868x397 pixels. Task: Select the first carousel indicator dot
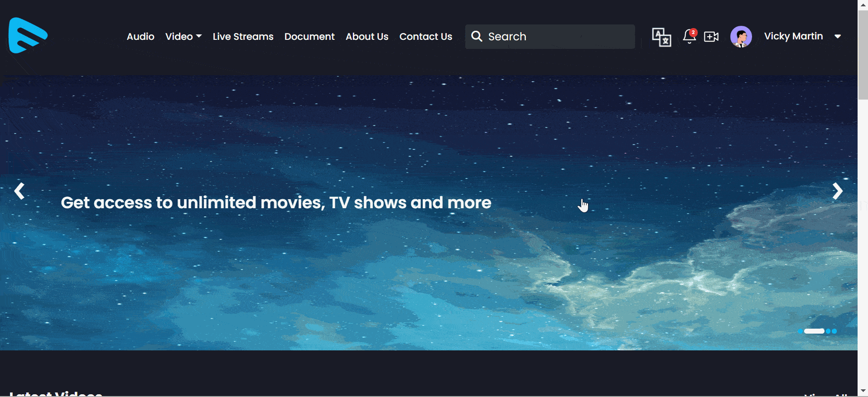(800, 331)
